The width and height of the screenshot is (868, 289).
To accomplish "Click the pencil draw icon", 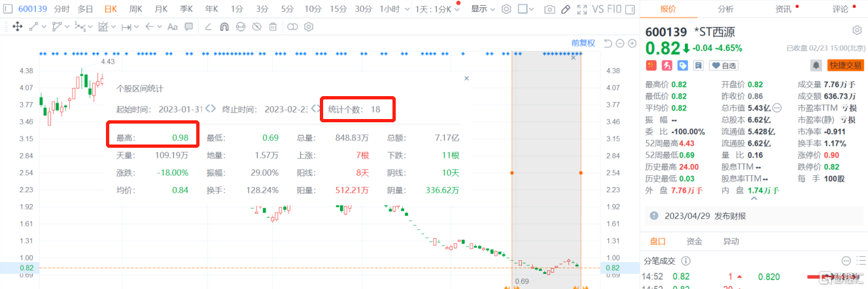I will (x=565, y=9).
